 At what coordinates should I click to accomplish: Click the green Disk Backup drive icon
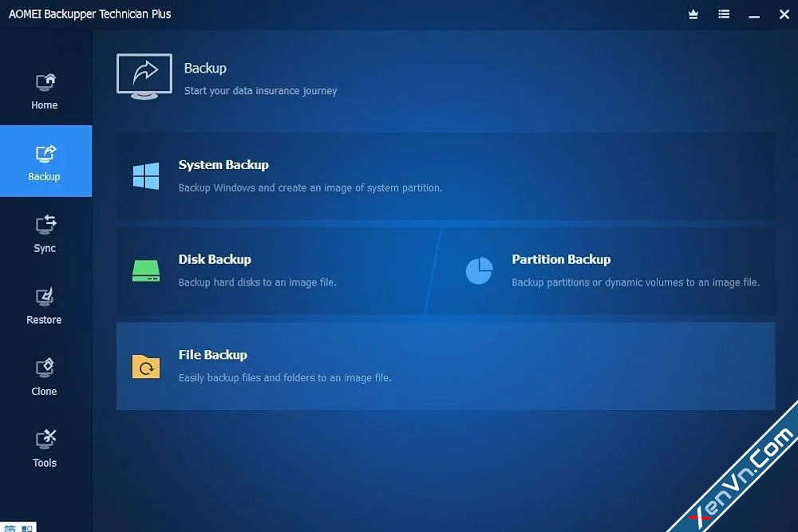pyautogui.click(x=146, y=270)
